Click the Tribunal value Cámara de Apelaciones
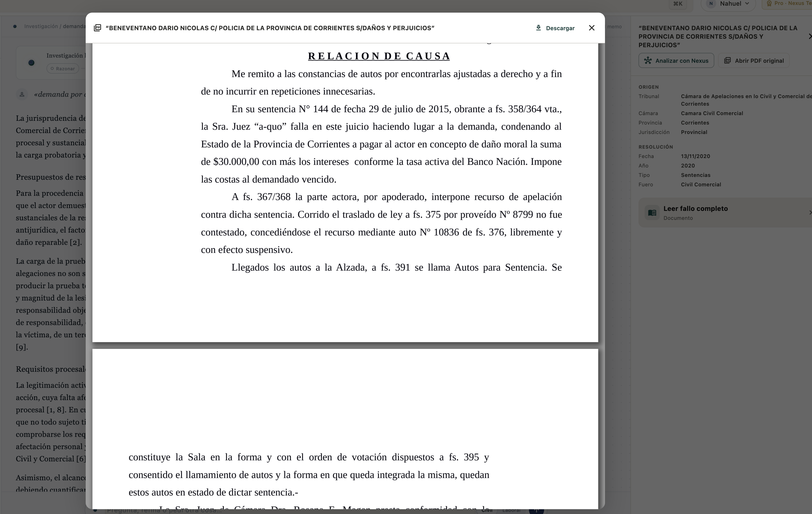The image size is (812, 514). [x=746, y=100]
